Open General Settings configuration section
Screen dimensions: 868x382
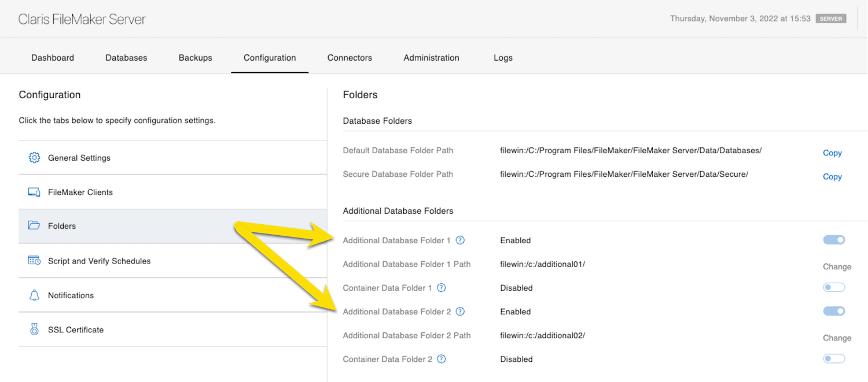click(x=172, y=158)
